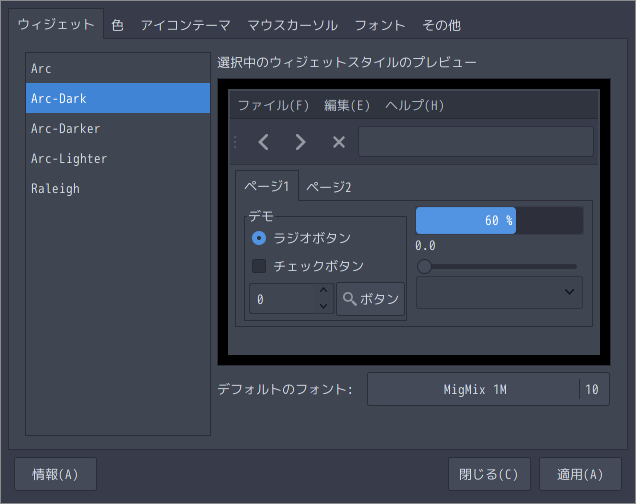Switch to the 色 tab
The image size is (636, 504).
click(118, 25)
